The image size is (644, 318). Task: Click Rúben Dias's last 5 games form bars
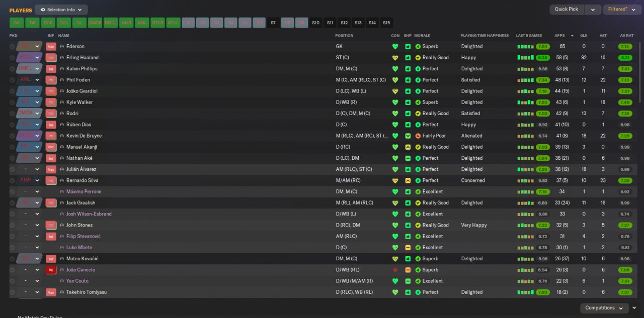tap(526, 125)
